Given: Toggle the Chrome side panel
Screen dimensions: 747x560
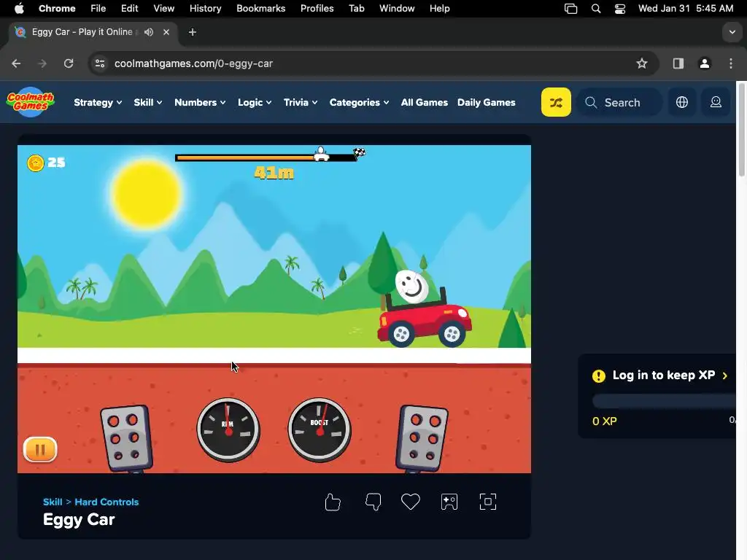Looking at the screenshot, I should (x=678, y=63).
